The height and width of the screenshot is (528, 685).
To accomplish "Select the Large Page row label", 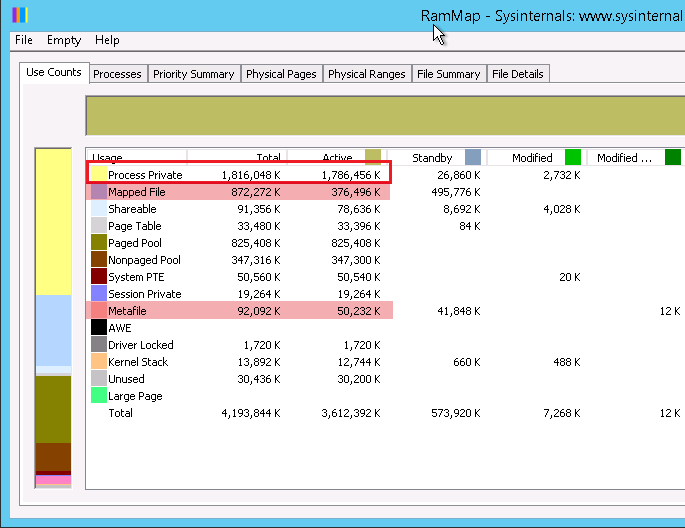I will coord(135,396).
